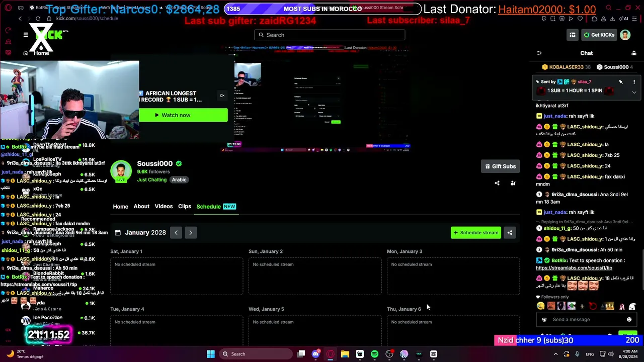Open the Saturday, January 1 schedule slot

177,276
